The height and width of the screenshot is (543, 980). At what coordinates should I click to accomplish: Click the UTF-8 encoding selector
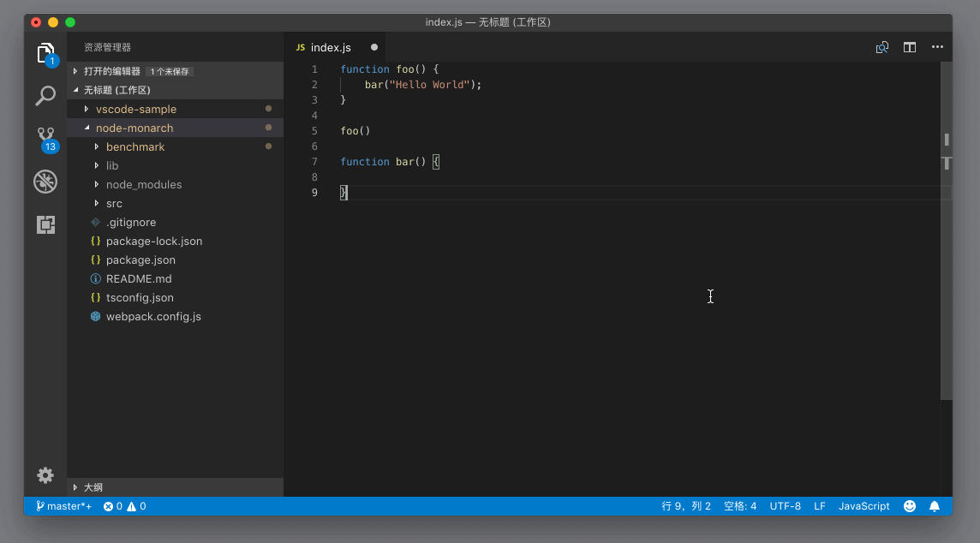pyautogui.click(x=785, y=506)
